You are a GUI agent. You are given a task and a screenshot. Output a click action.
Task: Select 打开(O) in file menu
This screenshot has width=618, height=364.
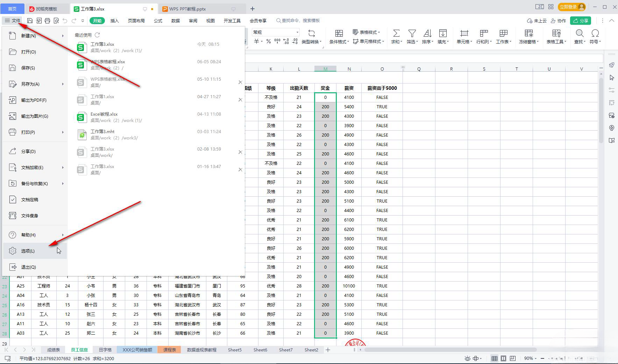(35, 52)
